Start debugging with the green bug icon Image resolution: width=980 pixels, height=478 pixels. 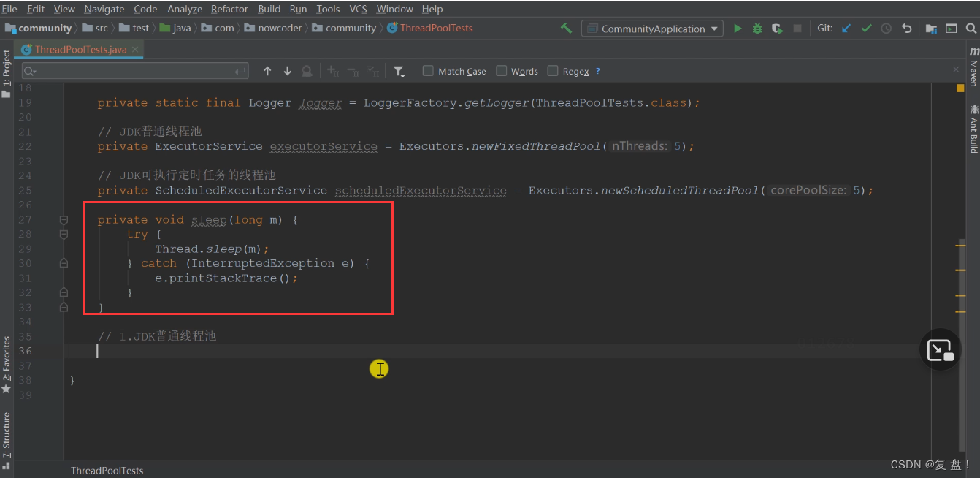click(757, 29)
